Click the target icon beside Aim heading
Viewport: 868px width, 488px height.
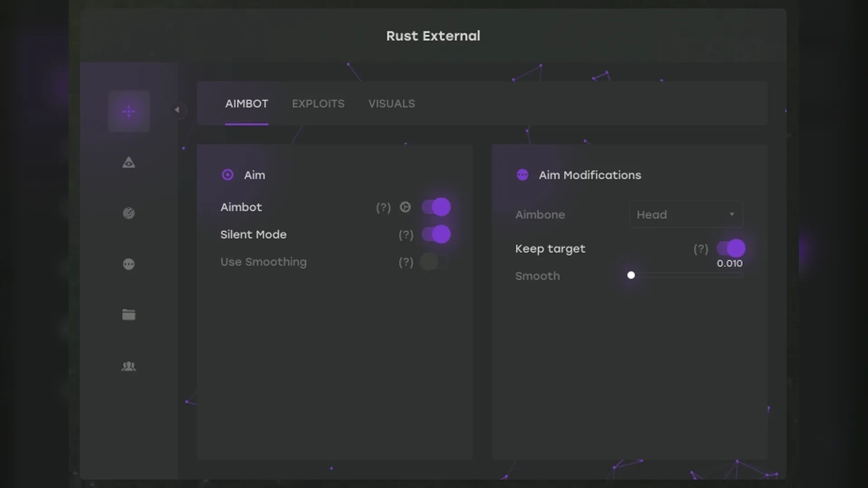tap(228, 175)
